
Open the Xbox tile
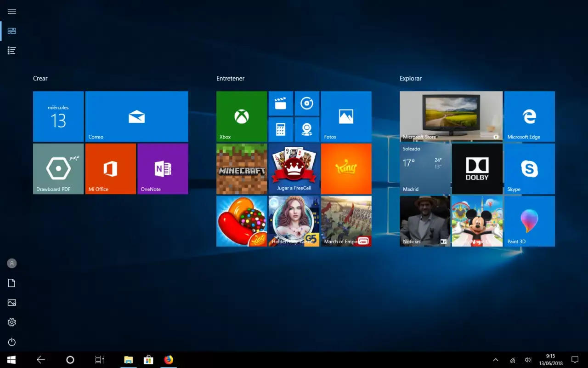(242, 116)
